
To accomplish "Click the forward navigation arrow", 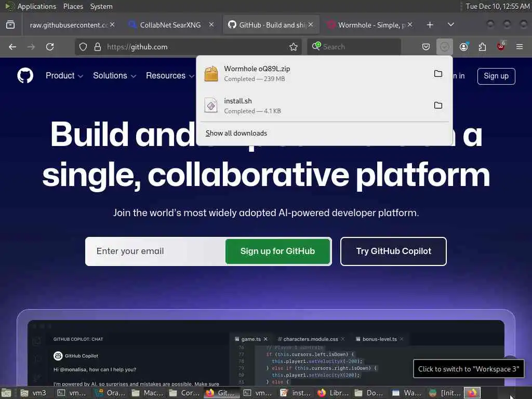I will tap(31, 47).
